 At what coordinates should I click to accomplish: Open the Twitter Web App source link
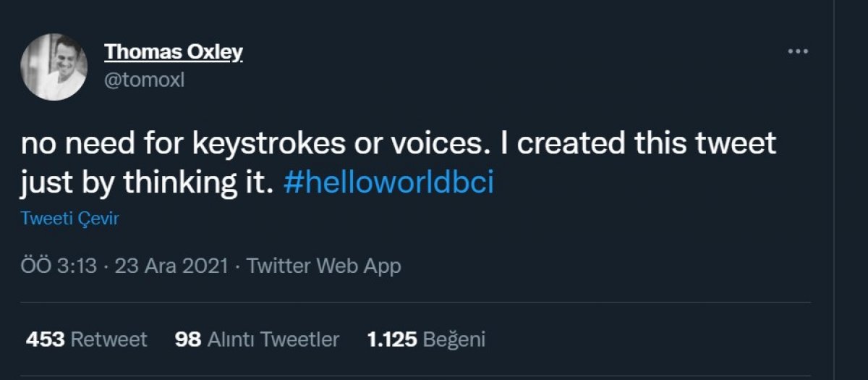coord(323,266)
